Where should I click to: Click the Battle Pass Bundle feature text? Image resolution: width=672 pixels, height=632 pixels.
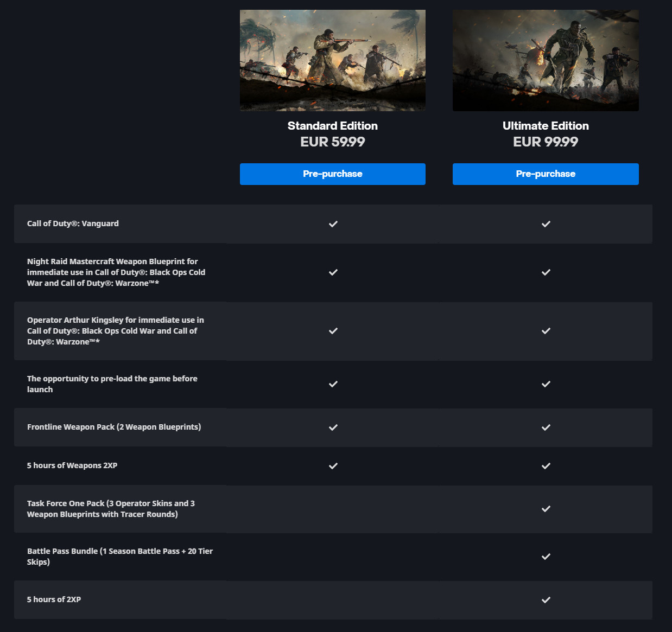[x=119, y=557]
